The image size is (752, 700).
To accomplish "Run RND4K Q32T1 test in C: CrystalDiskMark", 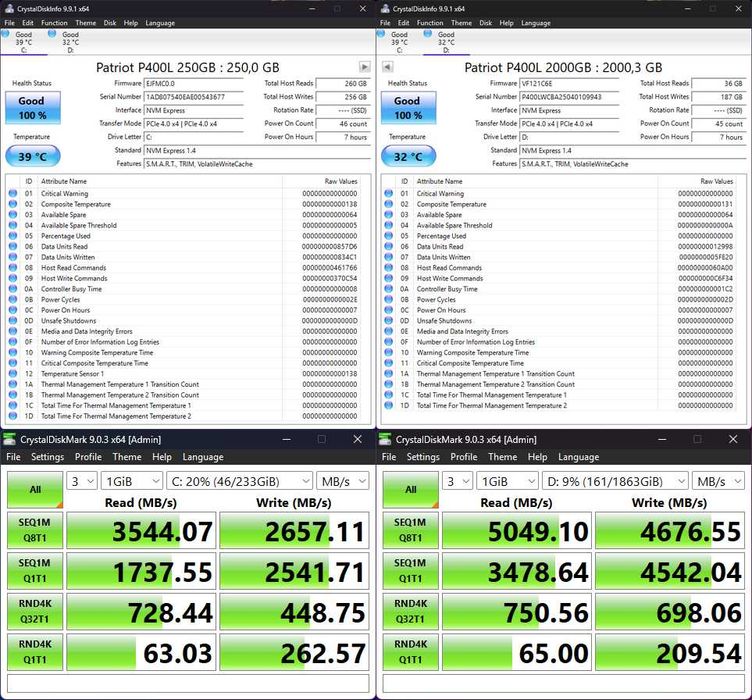I will 35,611.
